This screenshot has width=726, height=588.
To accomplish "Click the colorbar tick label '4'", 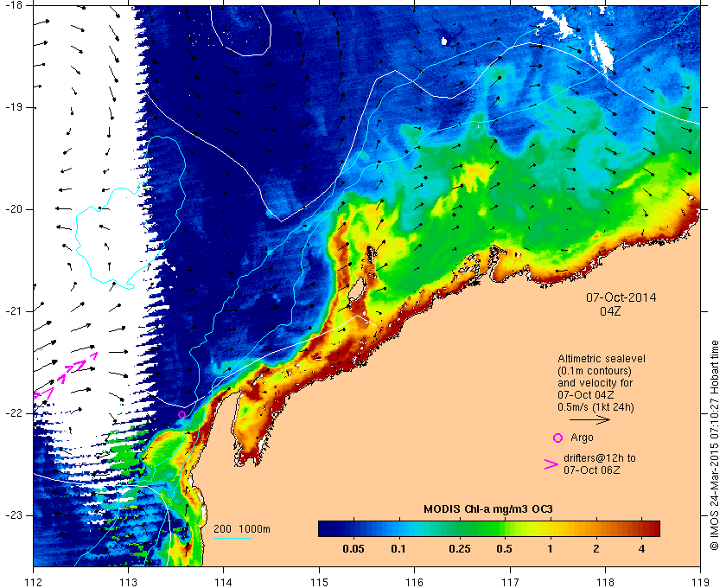I will click(x=641, y=549).
